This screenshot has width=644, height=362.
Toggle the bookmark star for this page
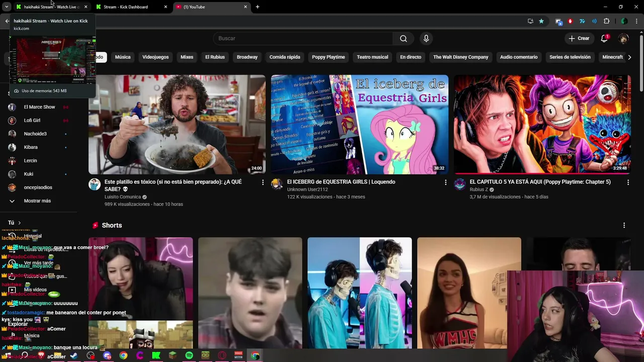coord(541,21)
